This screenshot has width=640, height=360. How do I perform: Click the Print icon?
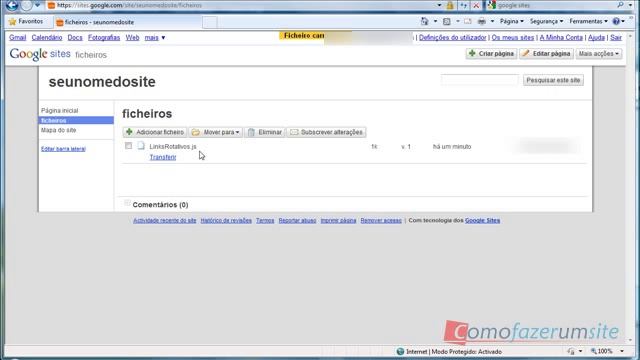(482, 21)
